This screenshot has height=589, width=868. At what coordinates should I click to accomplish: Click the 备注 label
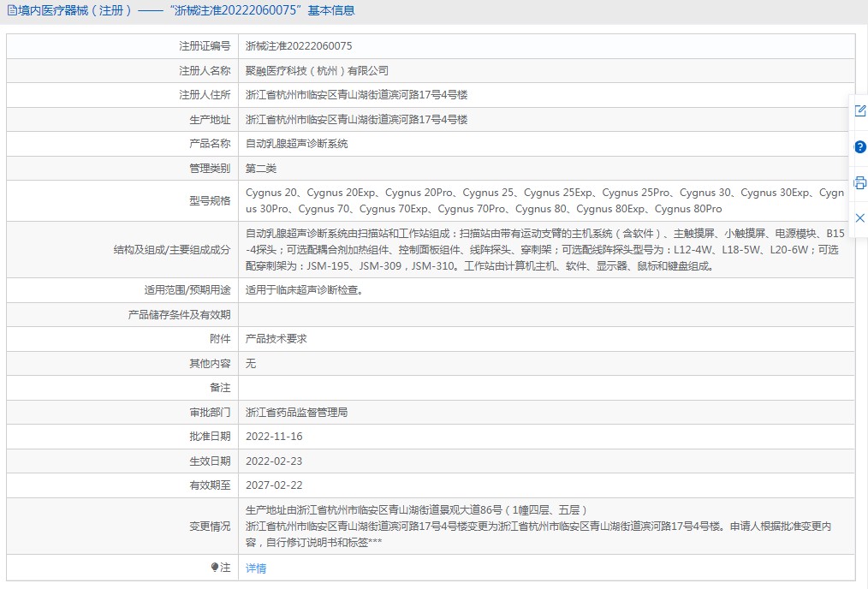tap(220, 388)
